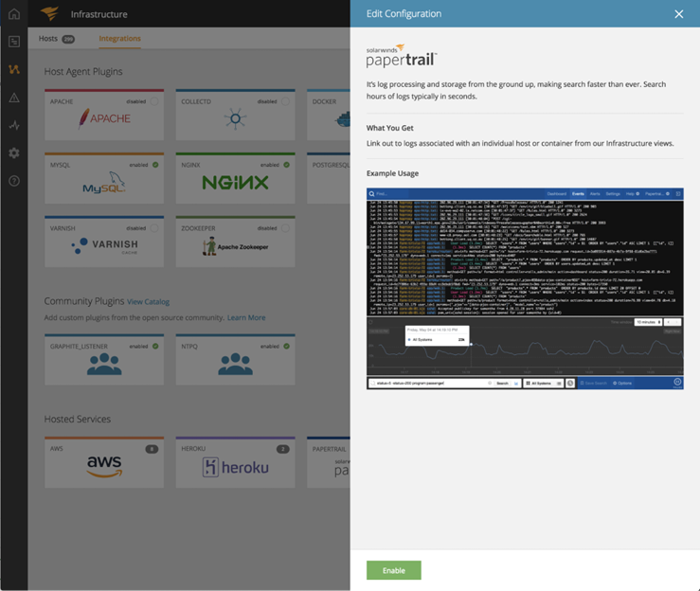Click the 'Community Plugins' heading
The image size is (700, 591).
pos(84,301)
